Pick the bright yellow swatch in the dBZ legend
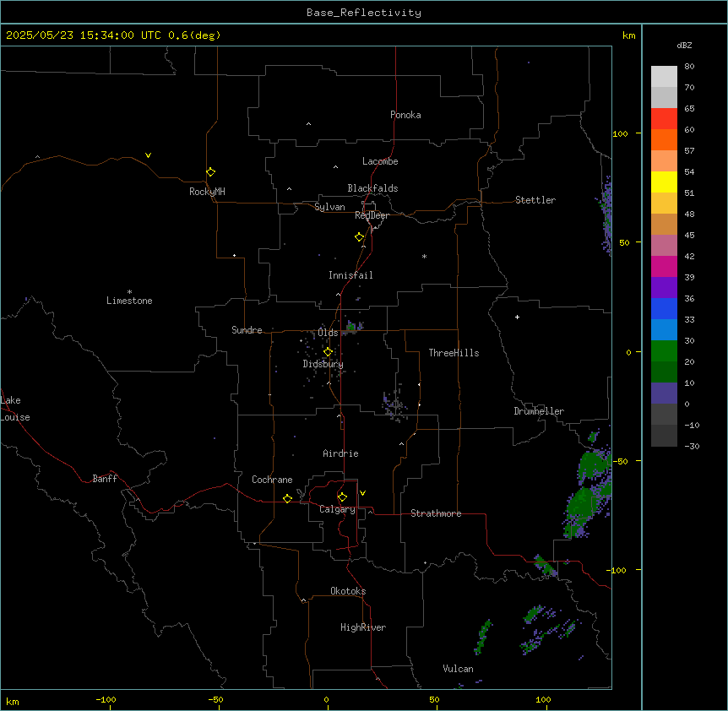Viewport: 728px width, 711px height. click(664, 182)
